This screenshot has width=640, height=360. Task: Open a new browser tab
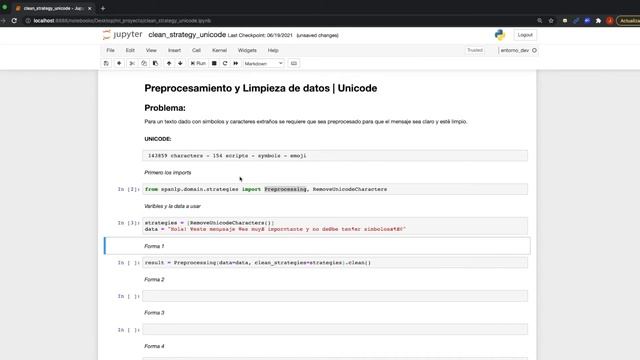103,8
